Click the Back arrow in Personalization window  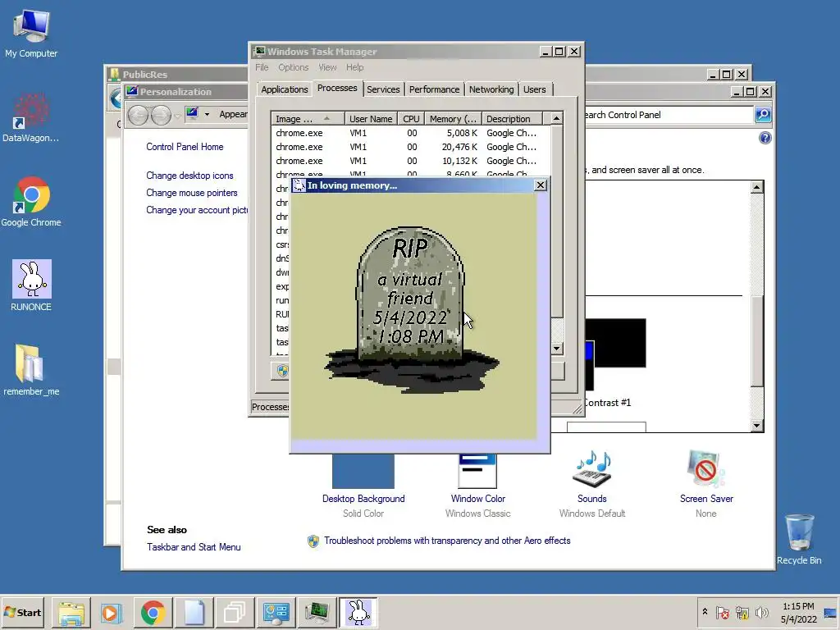(x=138, y=115)
